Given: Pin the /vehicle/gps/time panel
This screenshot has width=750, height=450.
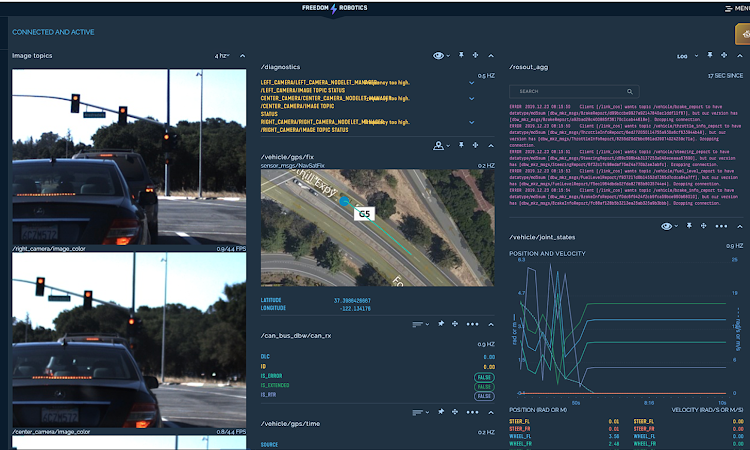Looking at the screenshot, I should [x=441, y=412].
